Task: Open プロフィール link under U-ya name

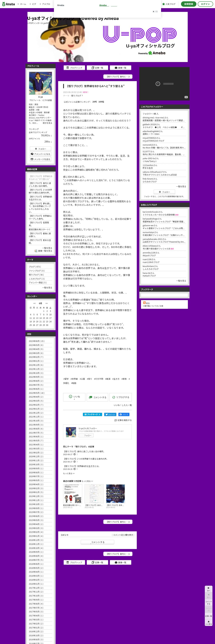Action: coord(35,100)
